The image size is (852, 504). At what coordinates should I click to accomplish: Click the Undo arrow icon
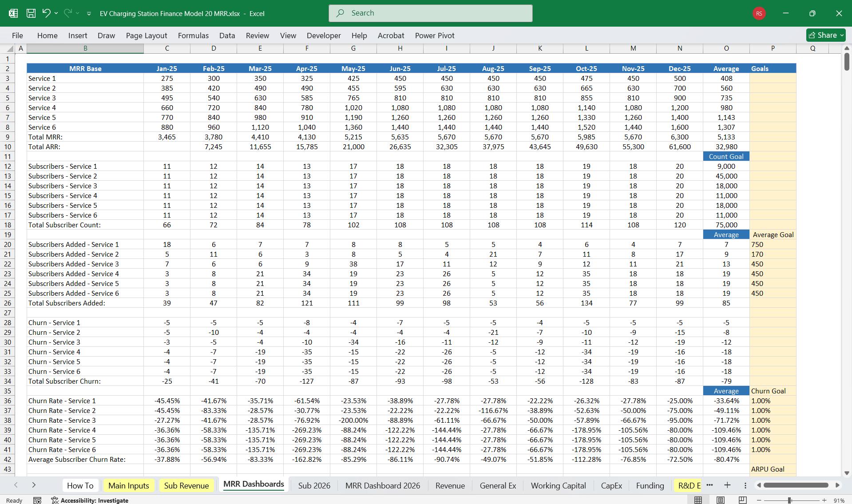pos(46,13)
